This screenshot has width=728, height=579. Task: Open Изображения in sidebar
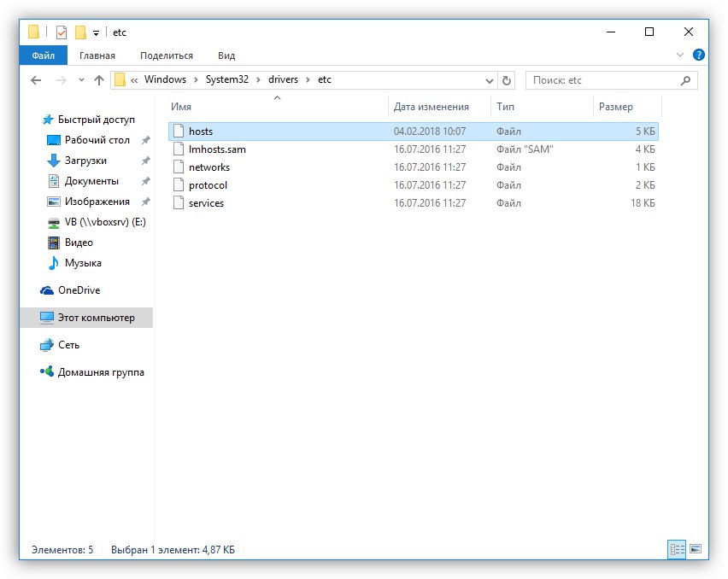pyautogui.click(x=97, y=202)
